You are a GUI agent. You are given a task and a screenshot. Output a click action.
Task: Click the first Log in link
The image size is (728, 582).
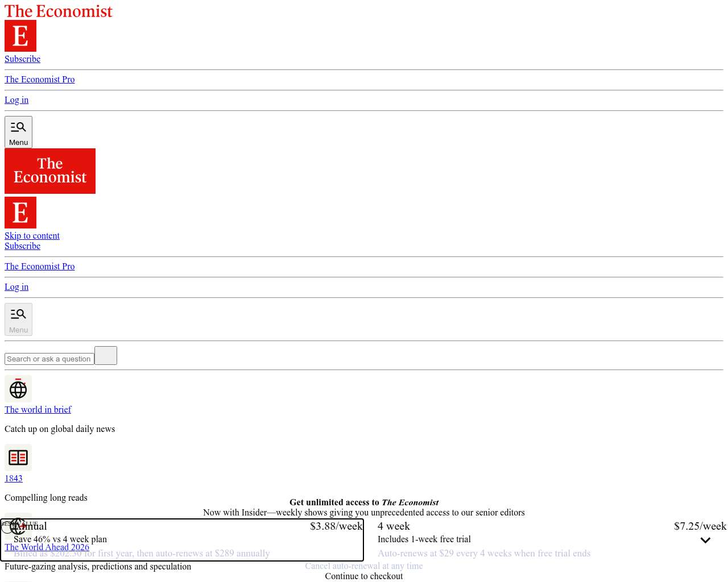tap(16, 100)
